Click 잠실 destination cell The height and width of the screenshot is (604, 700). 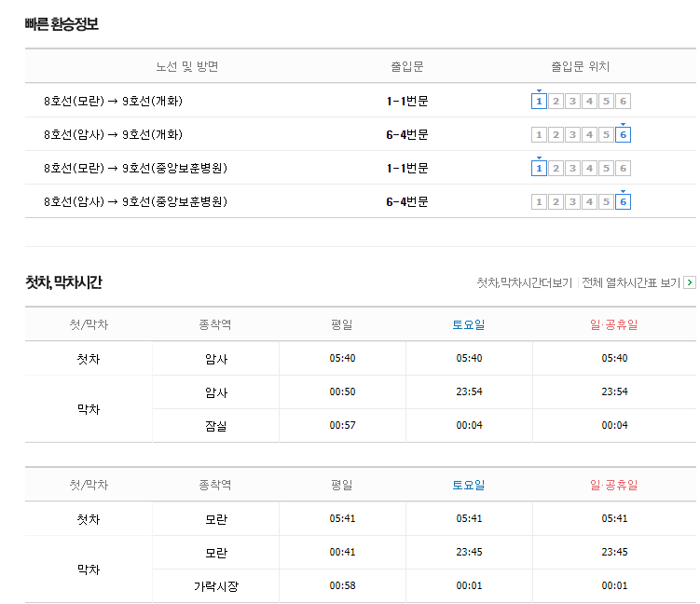[x=216, y=425]
